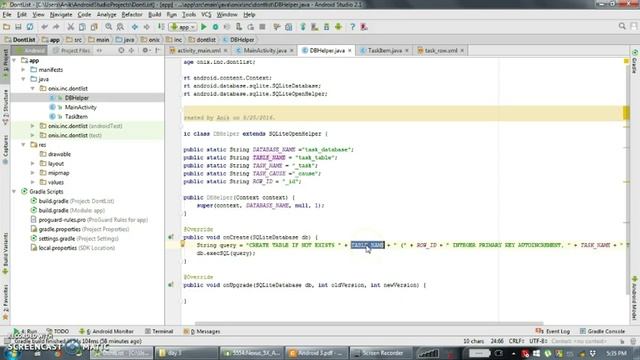
Task: Click the Cut scissors icon
Action: pyautogui.click(x=70, y=27)
